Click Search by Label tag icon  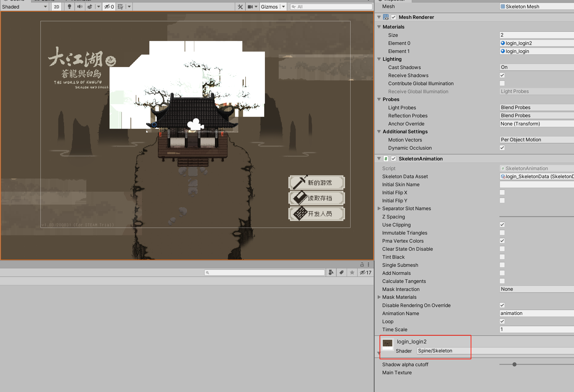341,273
